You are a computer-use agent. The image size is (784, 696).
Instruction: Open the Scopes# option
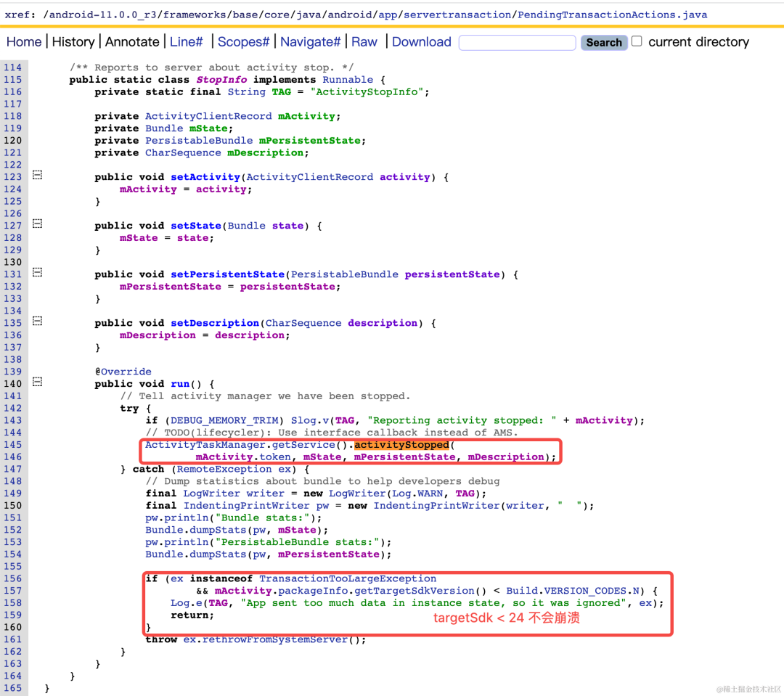point(243,42)
